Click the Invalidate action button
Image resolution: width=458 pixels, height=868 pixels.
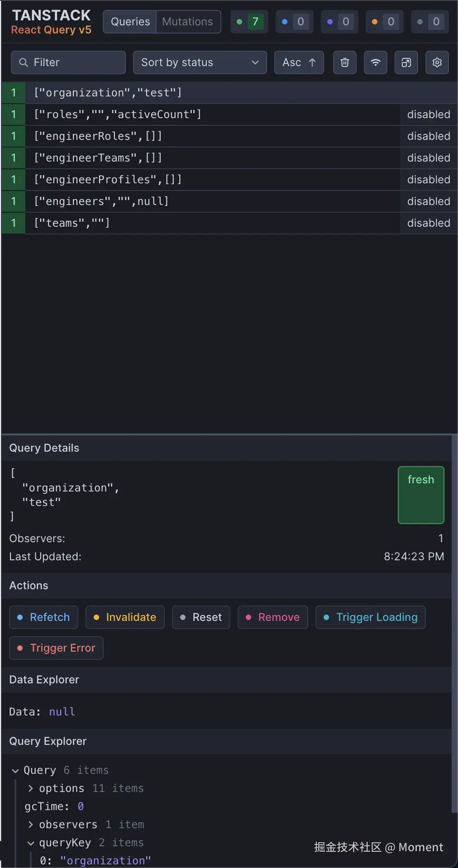tap(125, 617)
